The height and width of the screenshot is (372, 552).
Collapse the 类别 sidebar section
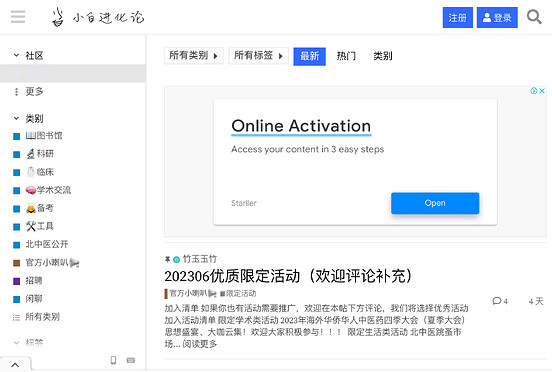(x=28, y=119)
